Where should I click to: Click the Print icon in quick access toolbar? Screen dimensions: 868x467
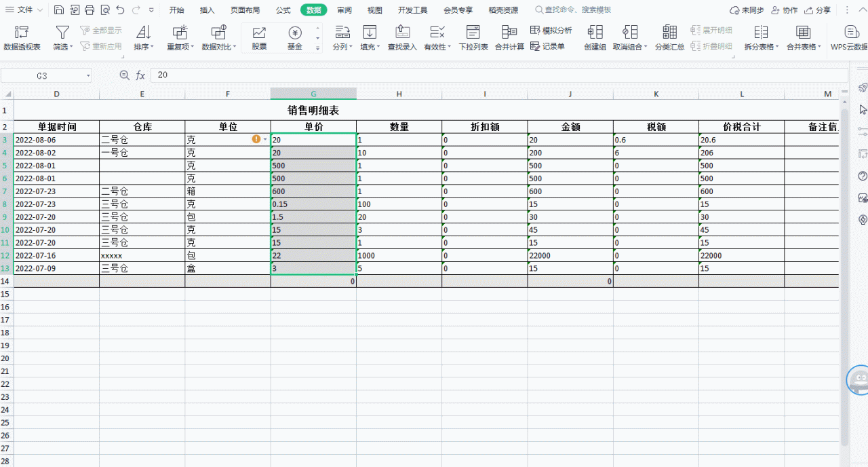(90, 10)
